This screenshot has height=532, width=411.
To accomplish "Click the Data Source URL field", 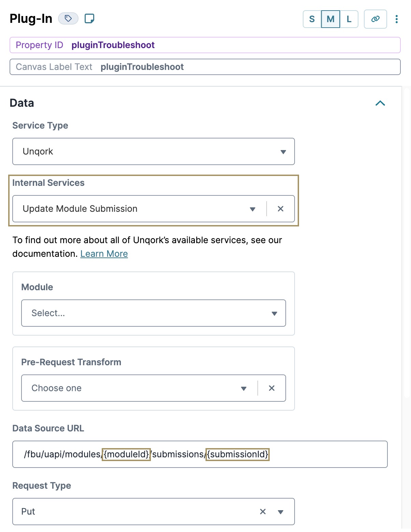I will tap(200, 454).
